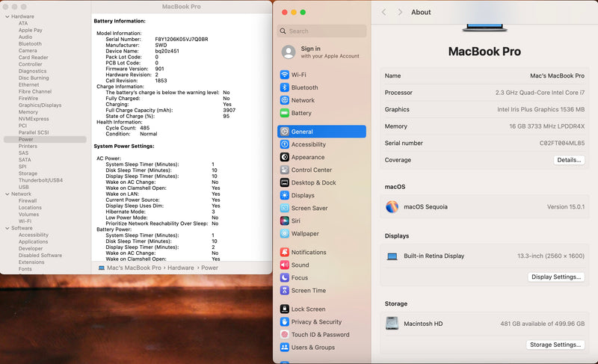Image resolution: width=598 pixels, height=364 pixels.
Task: Open the Control Center icon
Action: coord(285,170)
